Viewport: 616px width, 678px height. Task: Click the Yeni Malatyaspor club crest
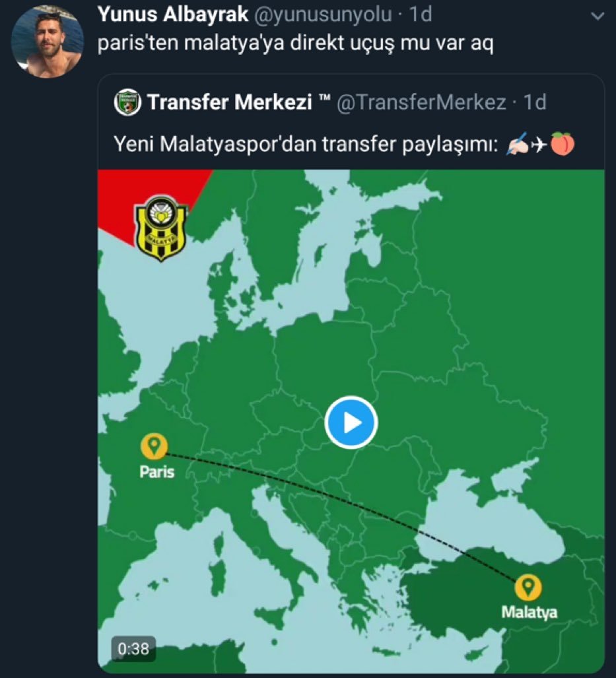(x=162, y=227)
